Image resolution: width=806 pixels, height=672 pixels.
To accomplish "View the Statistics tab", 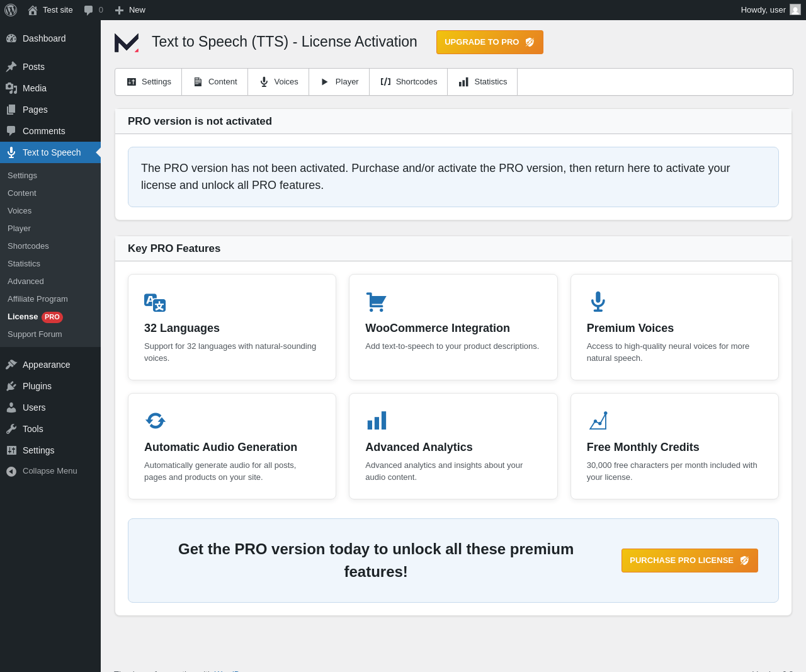I will click(482, 82).
